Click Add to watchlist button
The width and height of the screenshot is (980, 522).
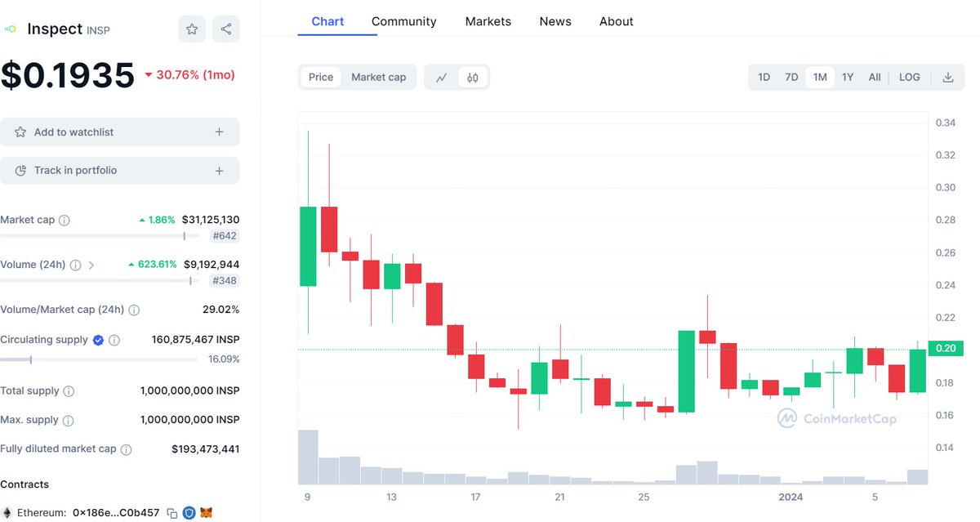[x=120, y=132]
